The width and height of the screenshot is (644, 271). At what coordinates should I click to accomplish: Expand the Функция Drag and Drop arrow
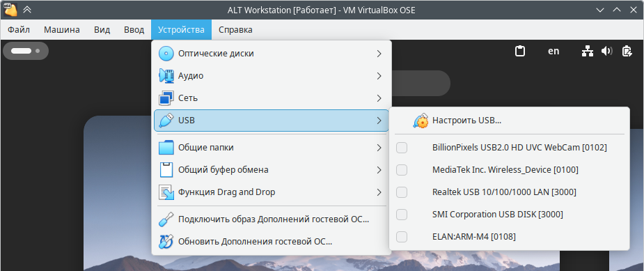pos(379,192)
